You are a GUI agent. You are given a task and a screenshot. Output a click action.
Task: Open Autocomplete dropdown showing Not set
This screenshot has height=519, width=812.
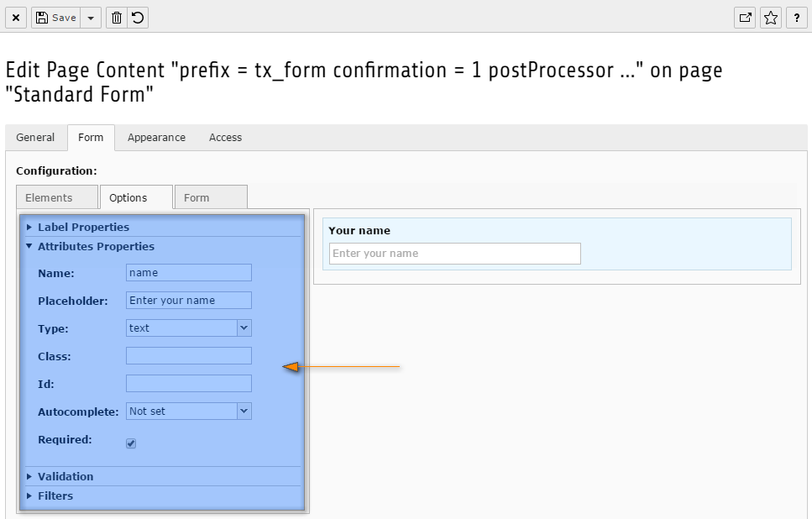(x=188, y=412)
